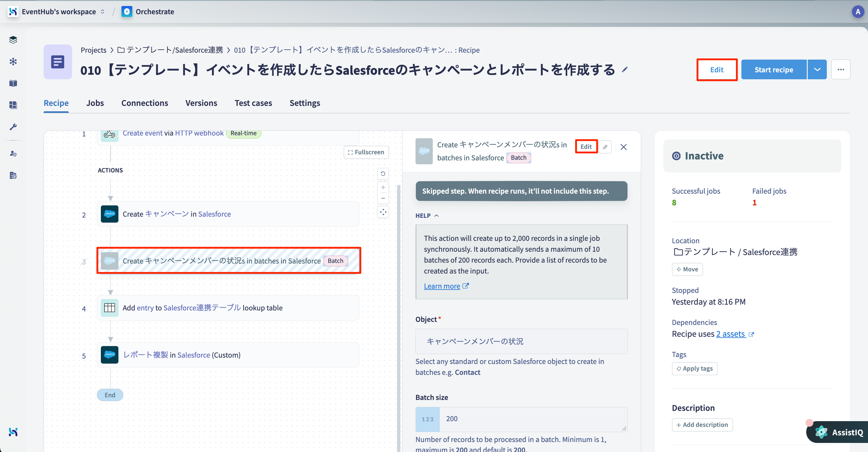Click the Orchestrate app icon
This screenshot has width=868, height=452.
127,11
